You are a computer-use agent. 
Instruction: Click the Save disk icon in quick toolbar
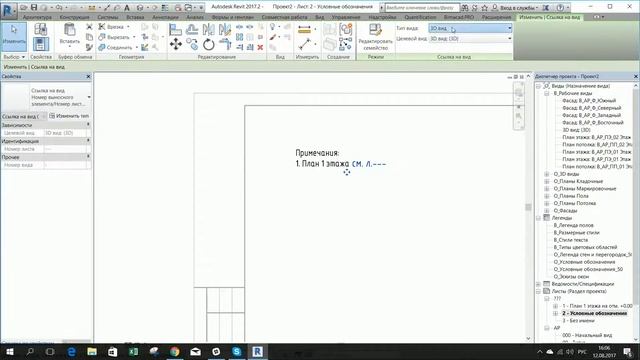point(34,8)
